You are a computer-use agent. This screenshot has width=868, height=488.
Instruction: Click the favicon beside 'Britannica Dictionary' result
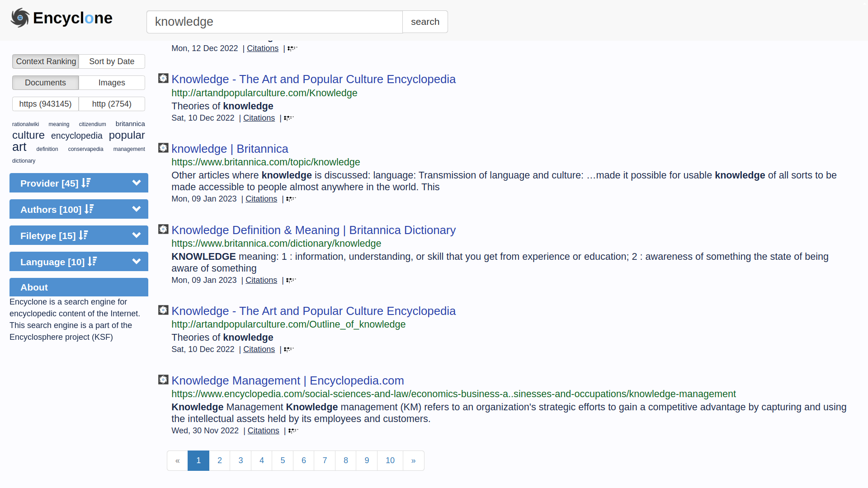point(163,229)
